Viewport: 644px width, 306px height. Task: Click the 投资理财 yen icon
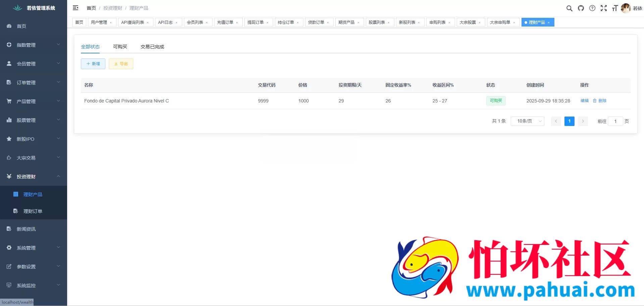9,176
